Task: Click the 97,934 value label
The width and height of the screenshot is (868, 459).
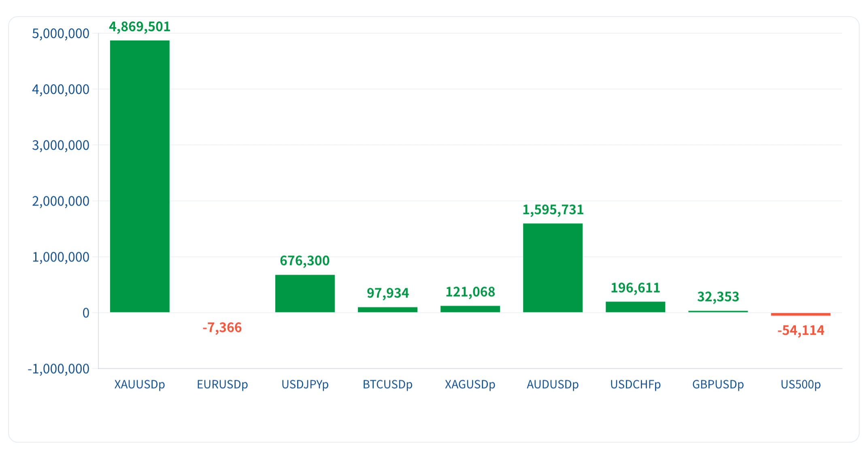Action: click(388, 293)
